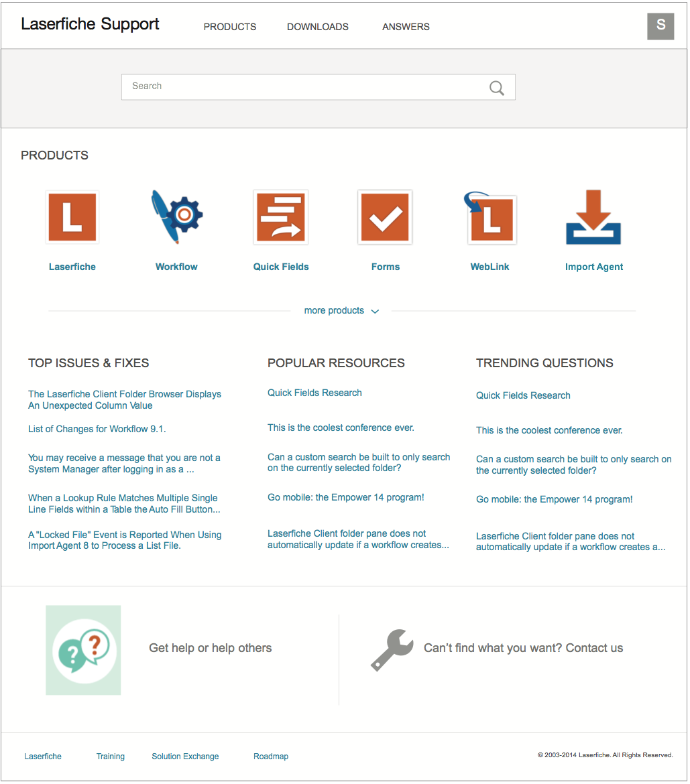
Task: Expand the more products chevron
Action: (x=375, y=311)
